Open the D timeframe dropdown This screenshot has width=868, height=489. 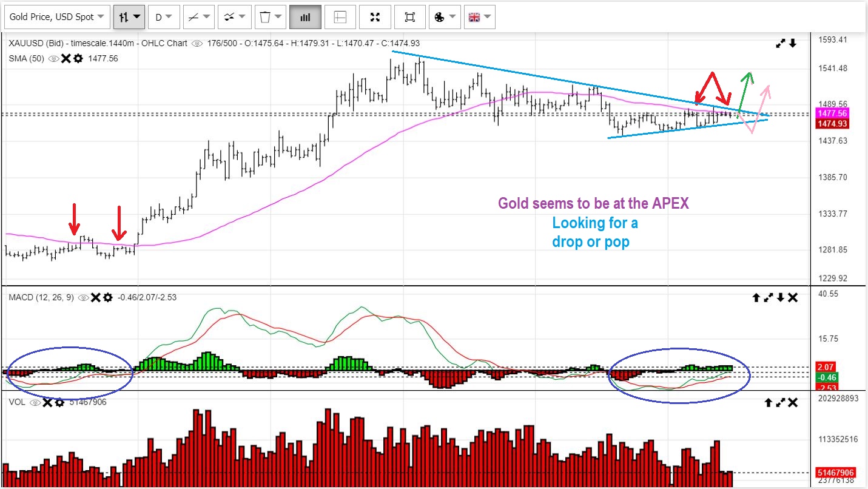click(163, 17)
